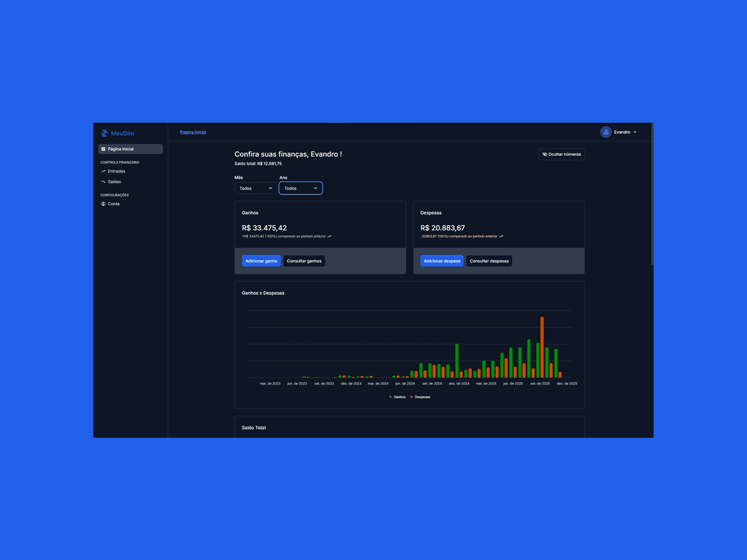Click the Consultar despesas button
Screen dimensions: 747x560
pyautogui.click(x=489, y=261)
